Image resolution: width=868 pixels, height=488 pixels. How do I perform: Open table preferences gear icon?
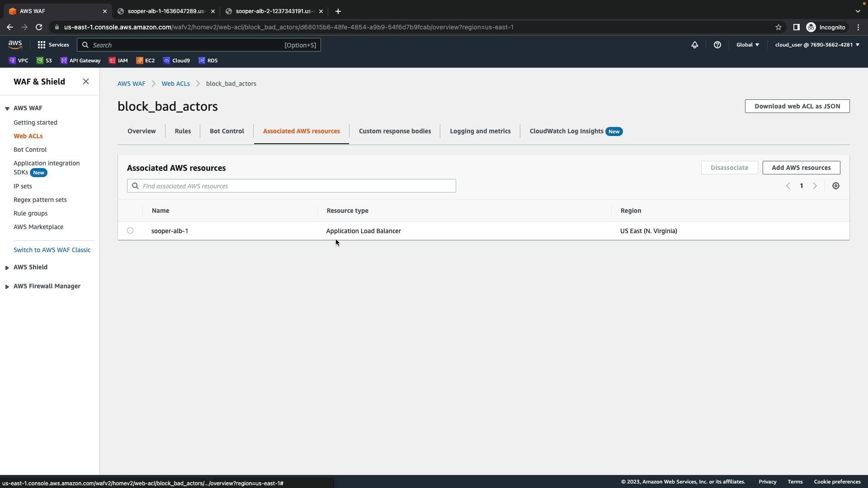pyautogui.click(x=835, y=186)
